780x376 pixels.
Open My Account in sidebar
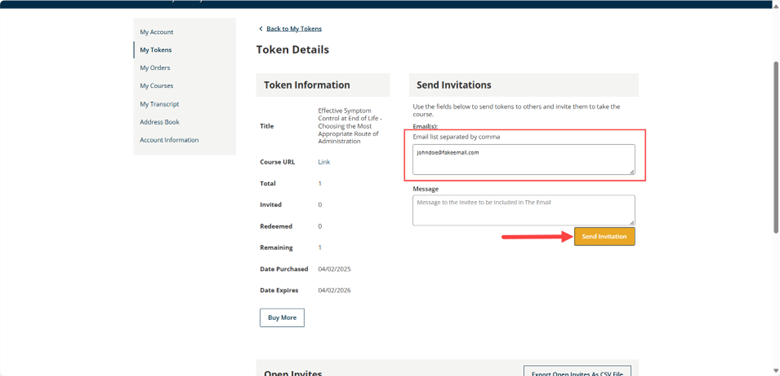(x=156, y=32)
